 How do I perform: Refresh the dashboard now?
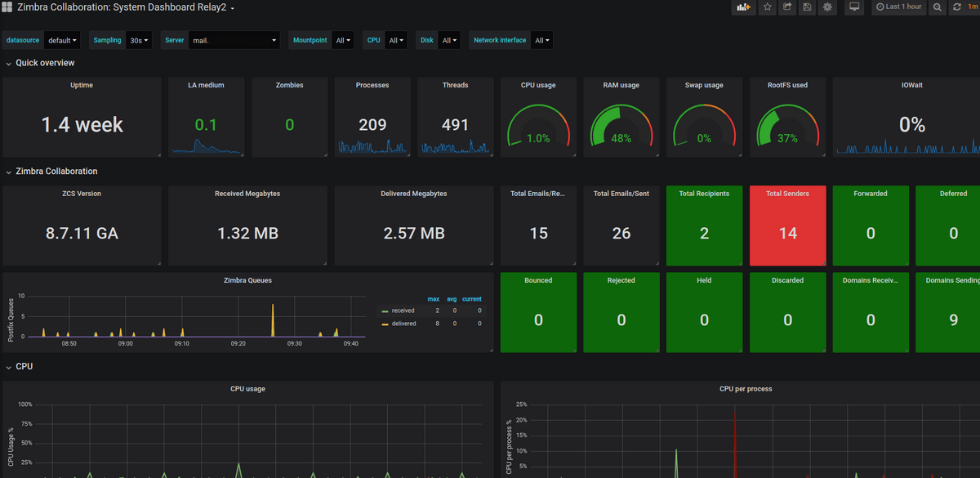[x=957, y=7]
